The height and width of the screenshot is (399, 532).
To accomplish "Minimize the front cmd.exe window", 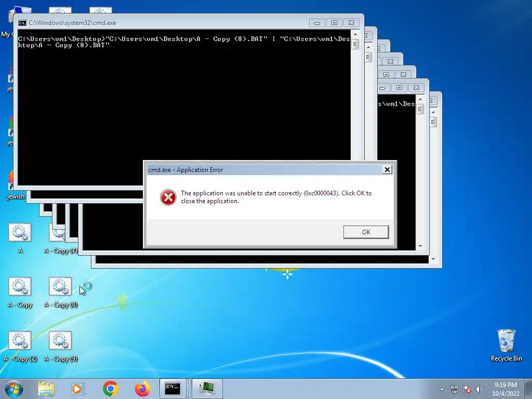I will pyautogui.click(x=317, y=23).
